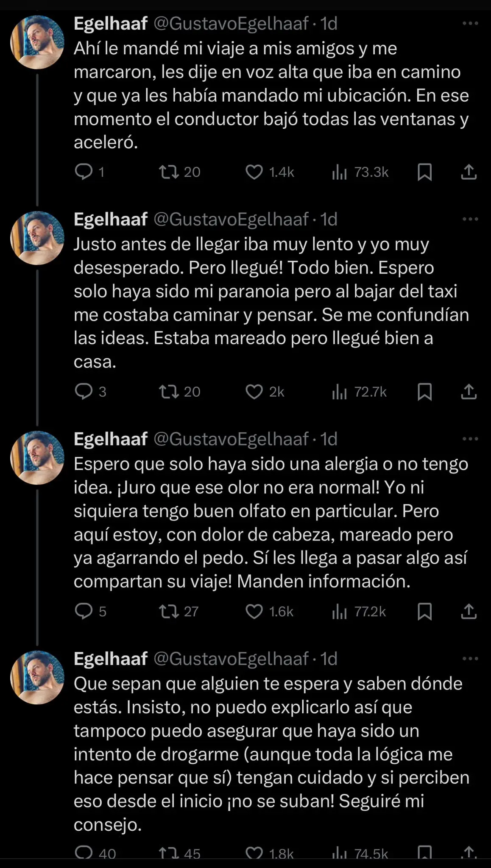The width and height of the screenshot is (491, 868).
Task: View analytics showing 77.2k views
Action: point(360,612)
